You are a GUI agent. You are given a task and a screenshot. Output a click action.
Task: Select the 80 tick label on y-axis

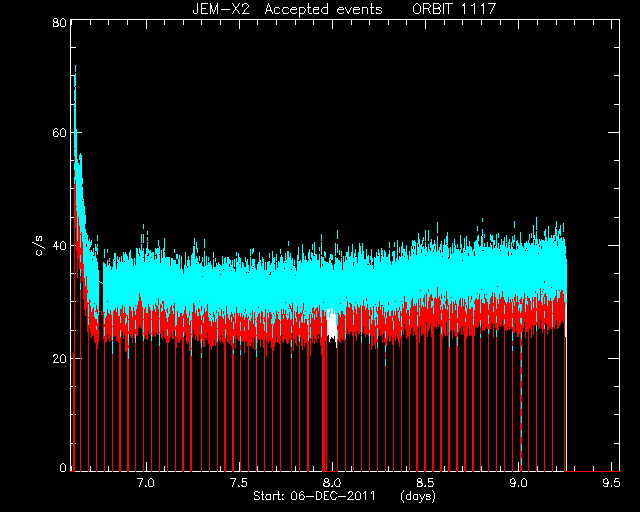point(59,22)
